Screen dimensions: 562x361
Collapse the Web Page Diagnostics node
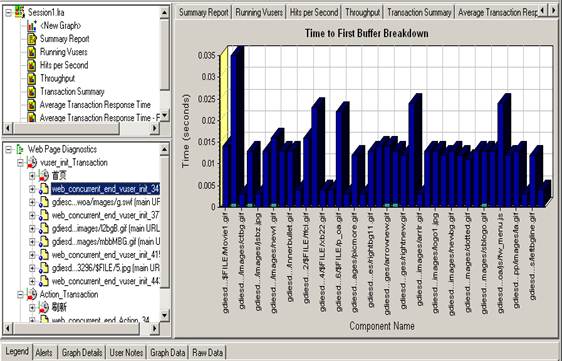pos(8,149)
